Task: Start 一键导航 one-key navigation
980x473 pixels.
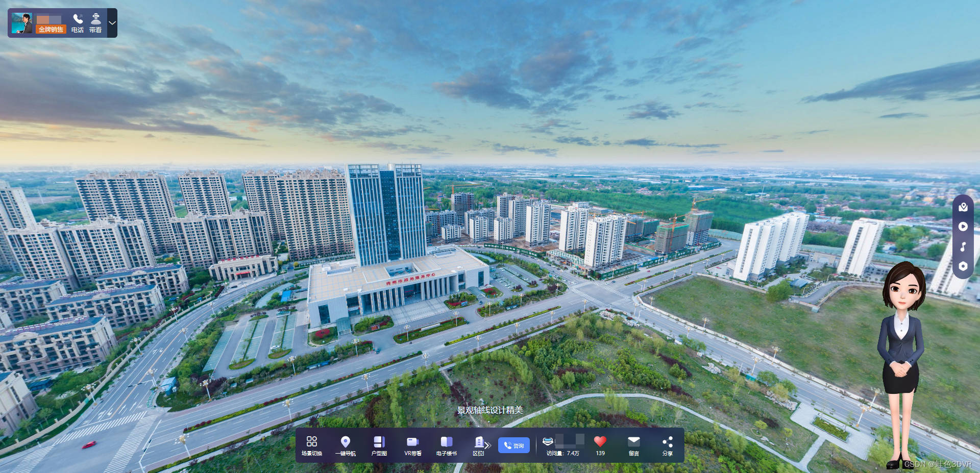Action: (x=346, y=445)
